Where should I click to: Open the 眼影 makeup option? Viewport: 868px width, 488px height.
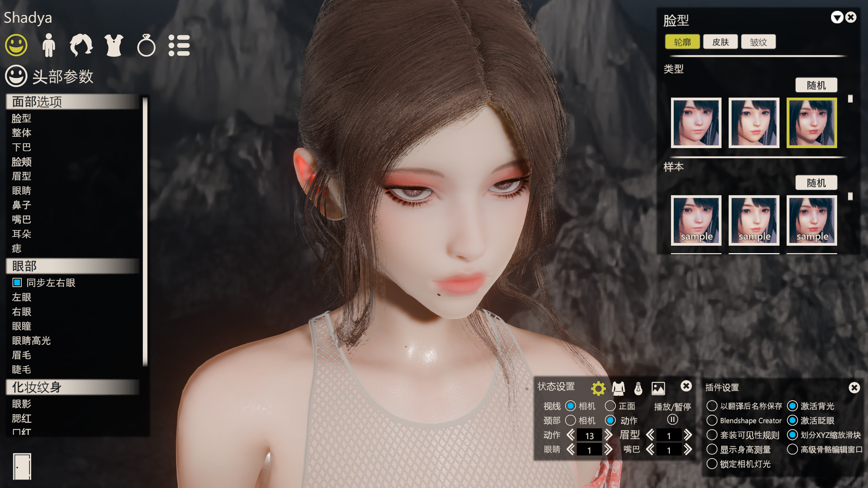[x=21, y=404]
